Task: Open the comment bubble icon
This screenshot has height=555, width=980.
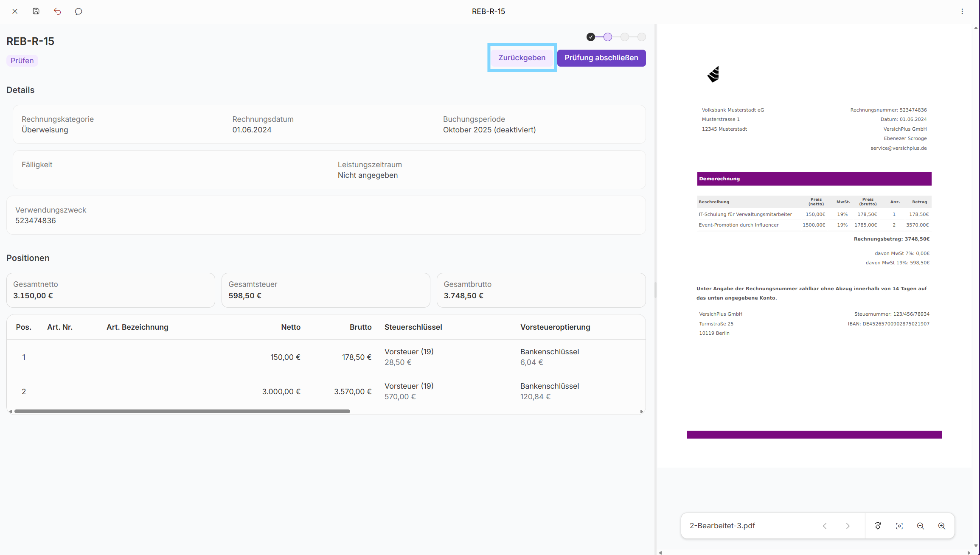Action: click(x=79, y=11)
